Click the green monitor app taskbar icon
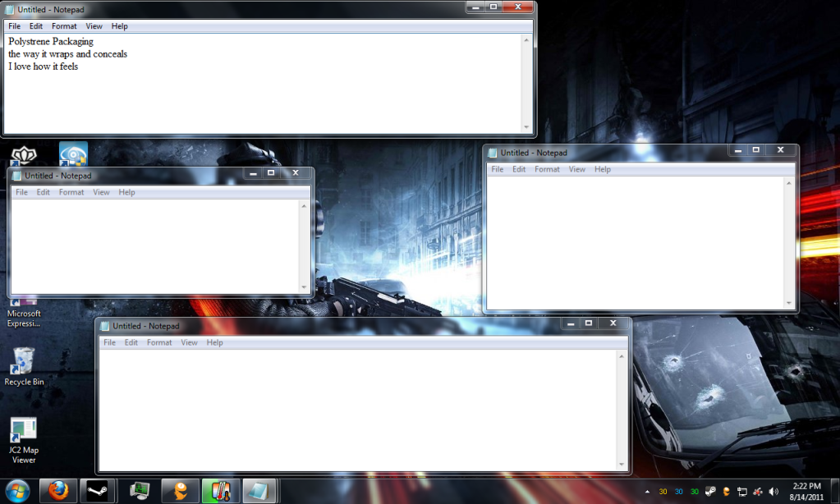The width and height of the screenshot is (840, 504). click(x=140, y=491)
